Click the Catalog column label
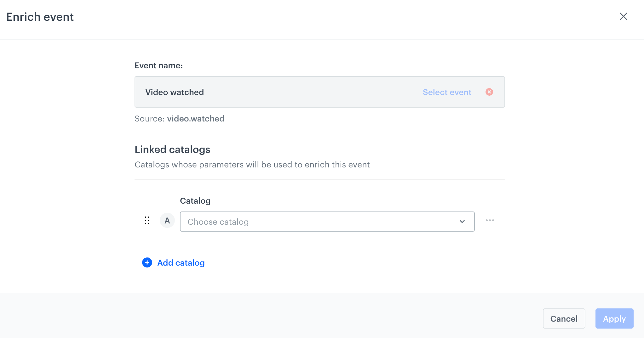The width and height of the screenshot is (644, 338). 195,200
